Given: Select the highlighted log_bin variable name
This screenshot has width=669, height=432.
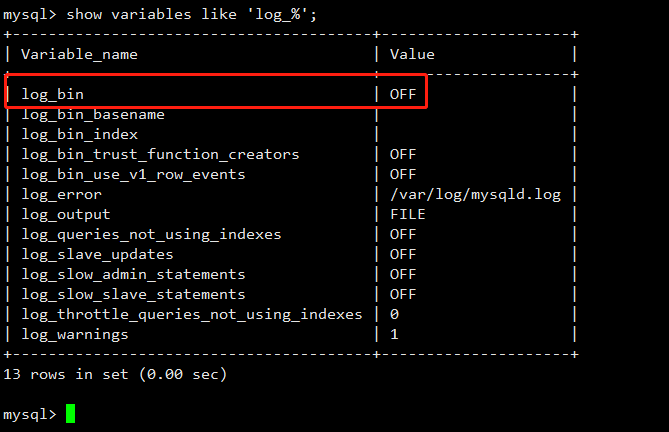Looking at the screenshot, I should coord(52,94).
